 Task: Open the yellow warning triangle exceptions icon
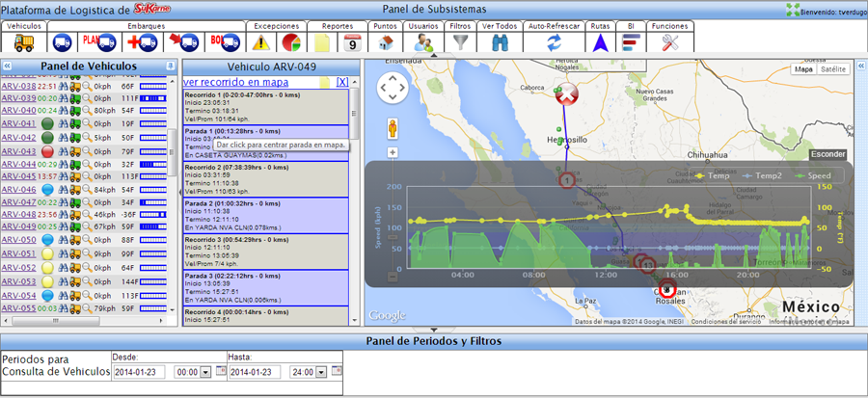click(x=260, y=42)
